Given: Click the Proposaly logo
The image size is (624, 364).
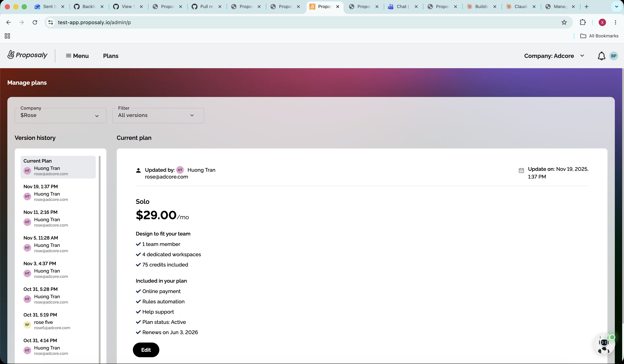Looking at the screenshot, I should point(27,55).
